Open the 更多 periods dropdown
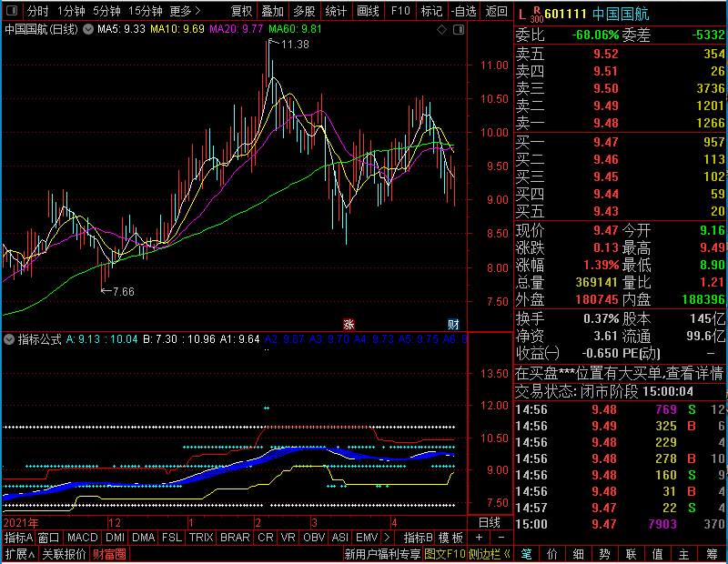This screenshot has width=728, height=564. pyautogui.click(x=185, y=11)
